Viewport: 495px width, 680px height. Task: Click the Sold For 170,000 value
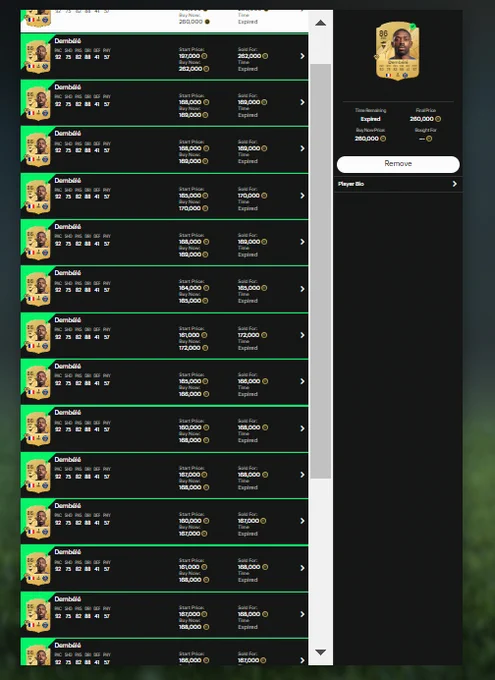tap(249, 196)
